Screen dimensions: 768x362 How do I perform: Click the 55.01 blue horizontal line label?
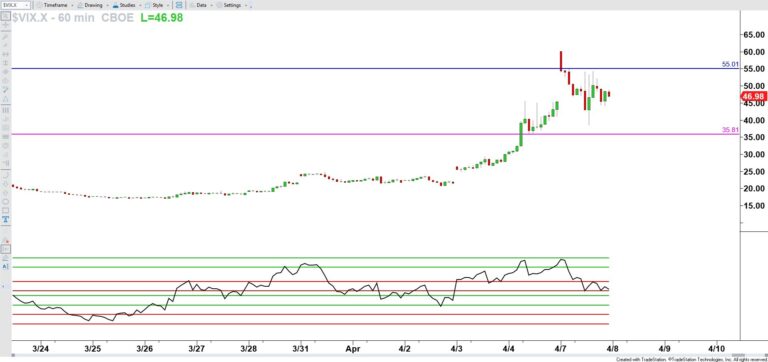point(730,64)
